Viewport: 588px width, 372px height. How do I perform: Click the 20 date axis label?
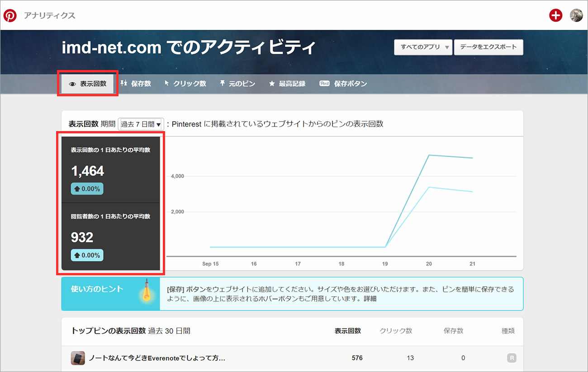(x=429, y=264)
